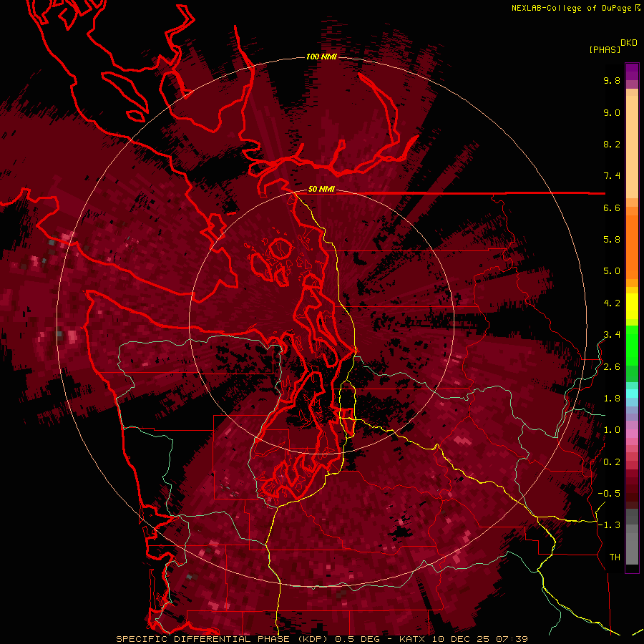The image size is (644, 644).
Task: Click the green segment of color bar
Action: click(x=632, y=353)
